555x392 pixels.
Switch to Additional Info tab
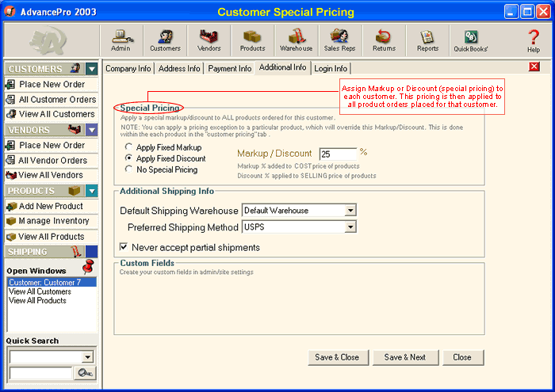[282, 67]
